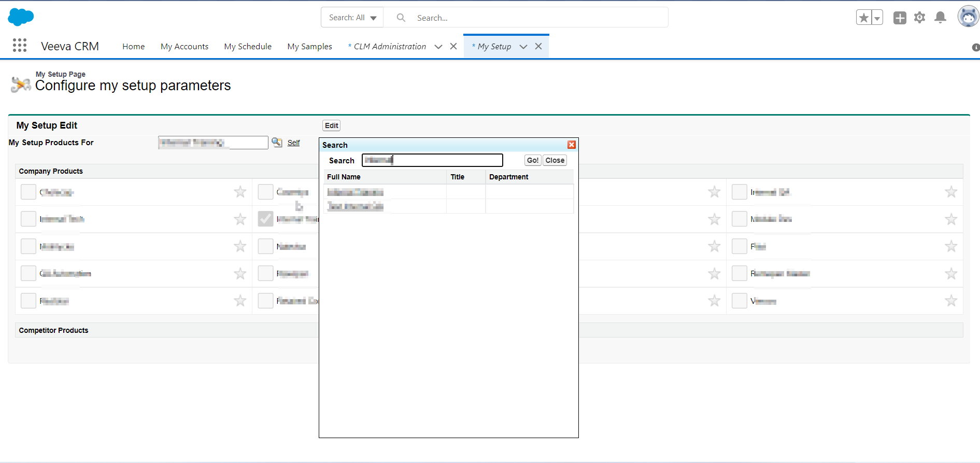Click the Self link
Screen dimensions: 980x463
point(293,143)
